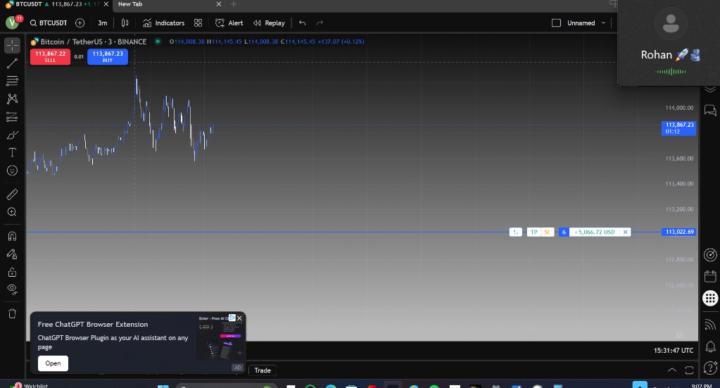Expand the layout dropdown arrow beside Unnamed
The image size is (720, 388).
[x=603, y=23]
